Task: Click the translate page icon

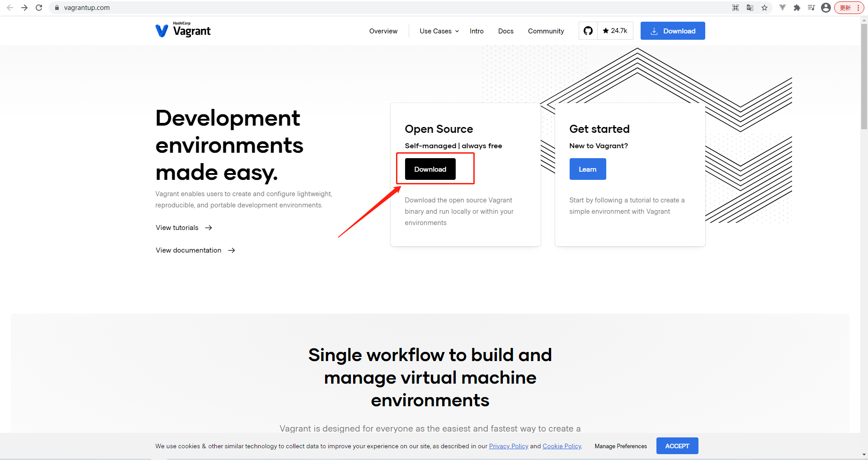Action: [x=750, y=8]
